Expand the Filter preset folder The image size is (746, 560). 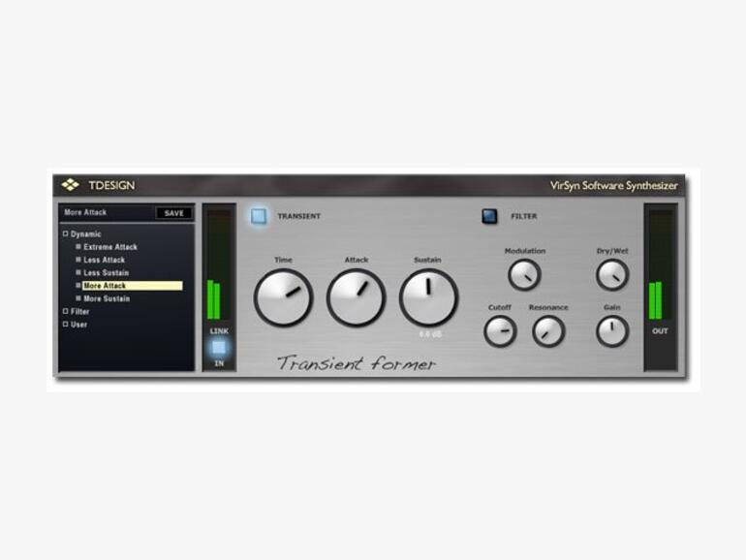pos(66,311)
